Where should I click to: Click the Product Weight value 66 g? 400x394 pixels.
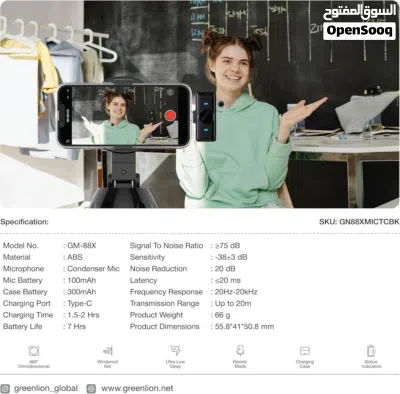pos(222,315)
